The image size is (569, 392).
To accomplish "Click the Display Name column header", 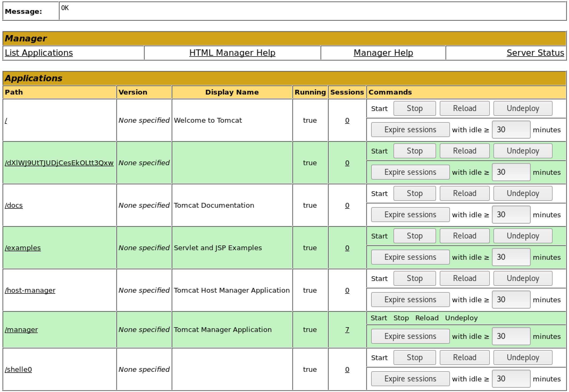I will [x=232, y=92].
